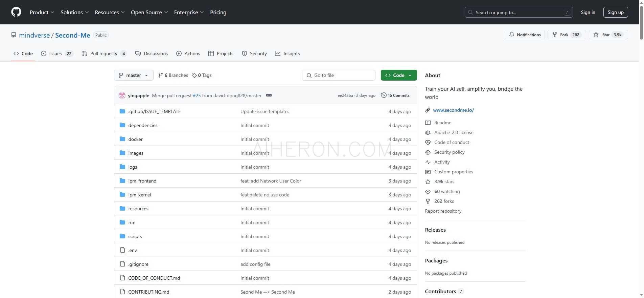This screenshot has height=298, width=644.
Task: Open the mindverse owner link
Action: tap(34, 35)
